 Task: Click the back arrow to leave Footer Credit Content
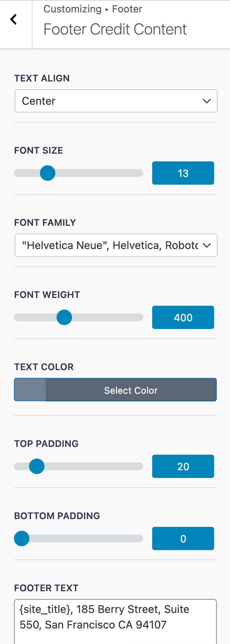coord(14,19)
